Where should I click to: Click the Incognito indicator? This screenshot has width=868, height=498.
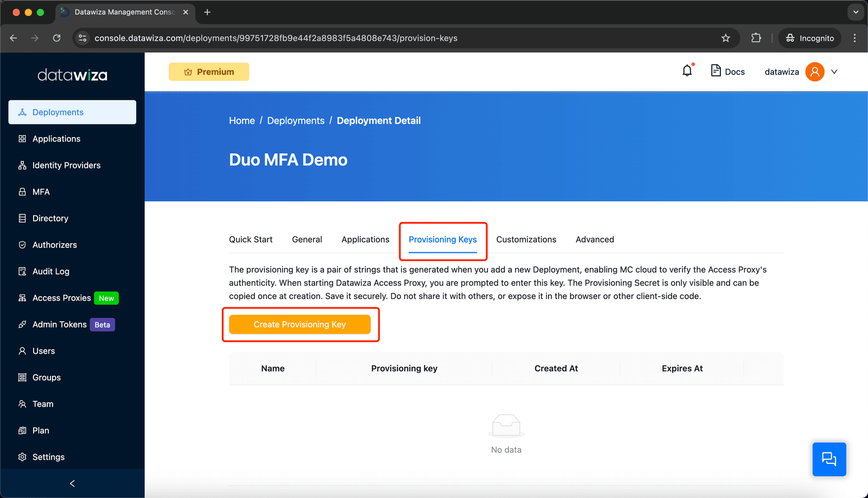tap(810, 38)
